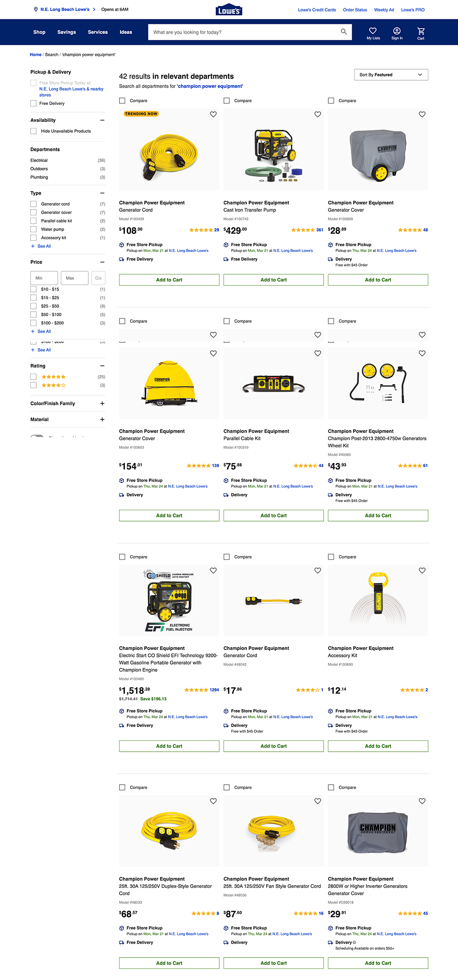
Task: Check the Generator cover type filter
Action: 33,213
